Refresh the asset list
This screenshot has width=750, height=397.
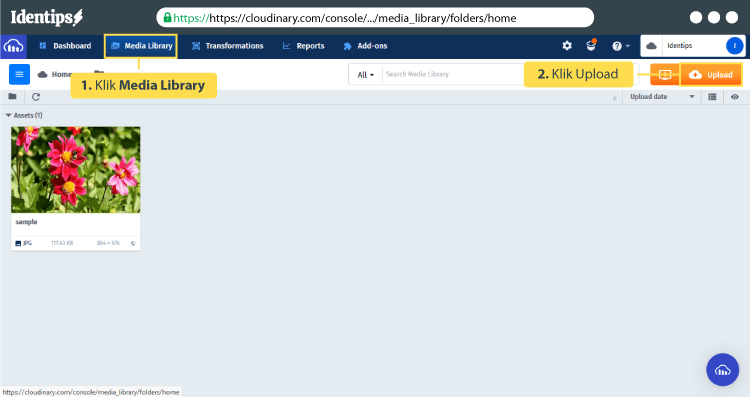(x=36, y=97)
